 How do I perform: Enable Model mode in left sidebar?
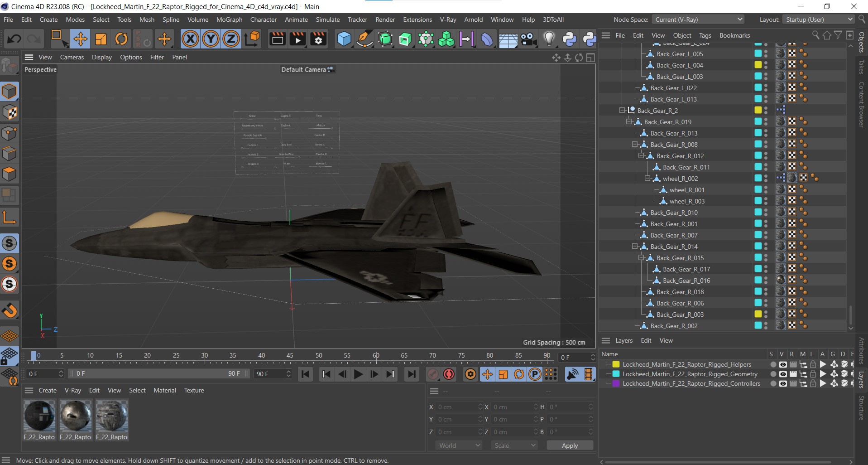pos(9,92)
